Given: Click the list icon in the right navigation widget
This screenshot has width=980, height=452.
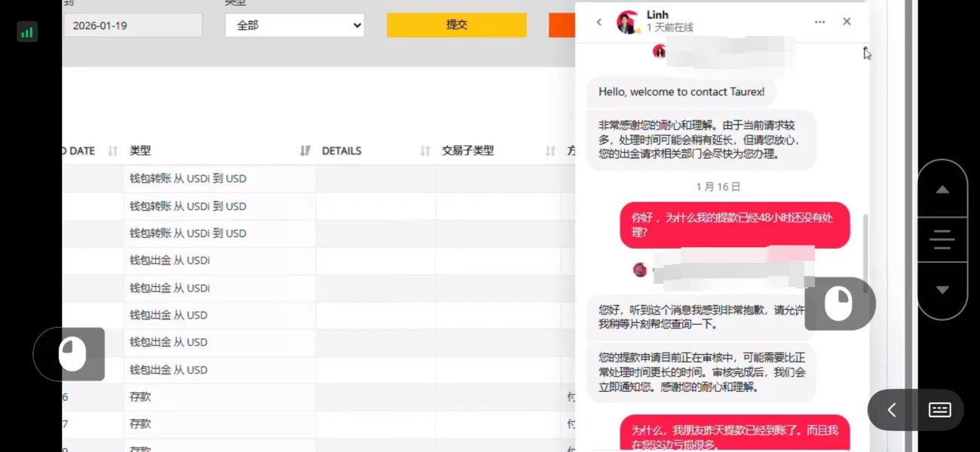Looking at the screenshot, I should point(942,240).
